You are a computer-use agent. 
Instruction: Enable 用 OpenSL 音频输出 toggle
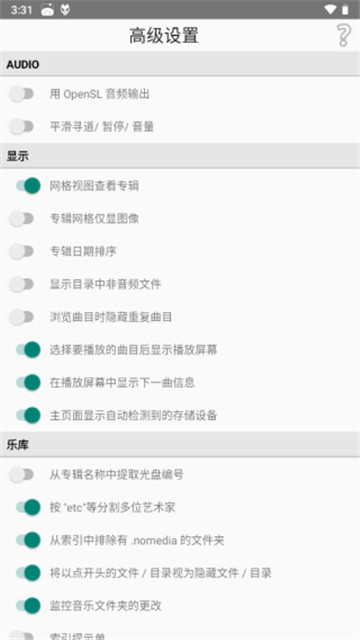(x=22, y=94)
